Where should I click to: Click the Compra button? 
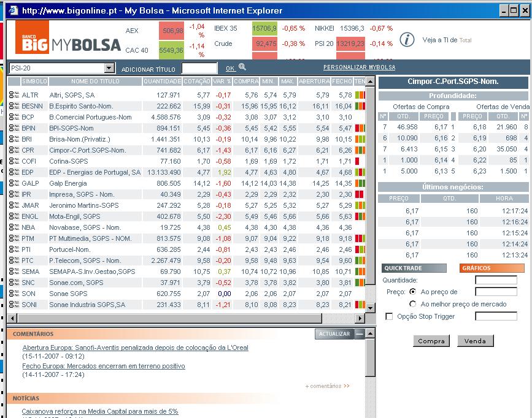click(x=431, y=341)
